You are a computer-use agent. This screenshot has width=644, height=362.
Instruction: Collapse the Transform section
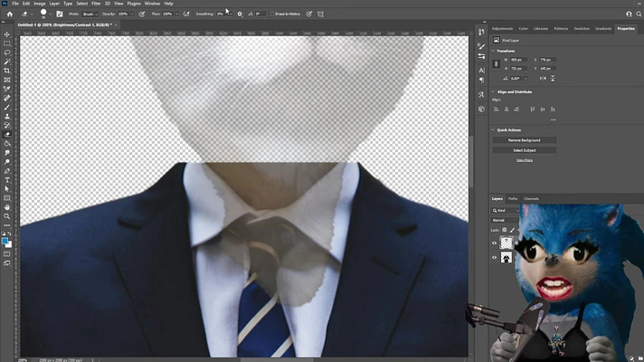coord(493,51)
